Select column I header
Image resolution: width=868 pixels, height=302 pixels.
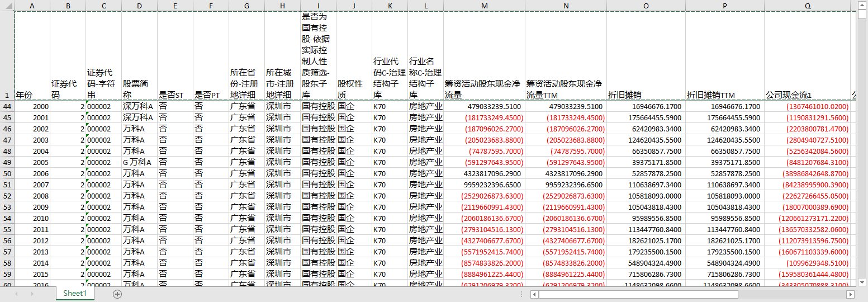point(318,6)
